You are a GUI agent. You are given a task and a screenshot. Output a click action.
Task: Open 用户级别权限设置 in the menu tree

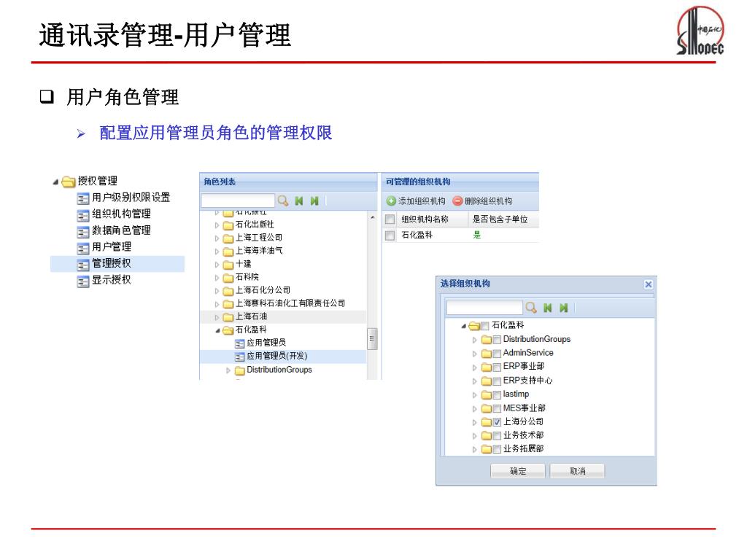(131, 198)
